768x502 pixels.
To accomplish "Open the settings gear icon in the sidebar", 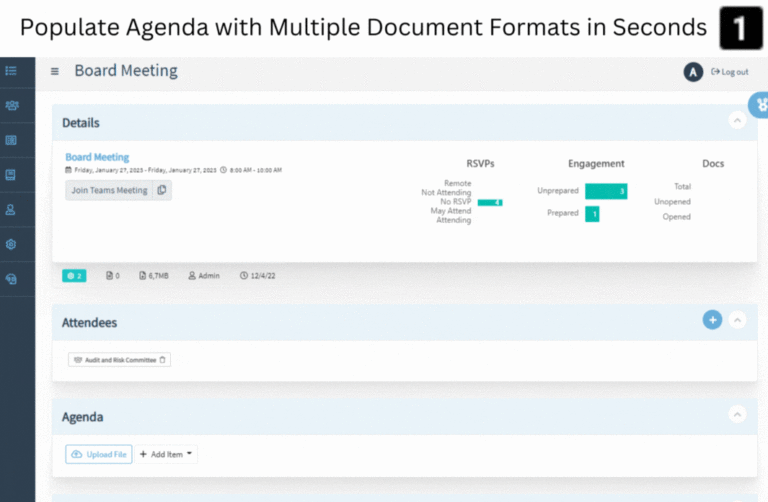I will [x=11, y=244].
